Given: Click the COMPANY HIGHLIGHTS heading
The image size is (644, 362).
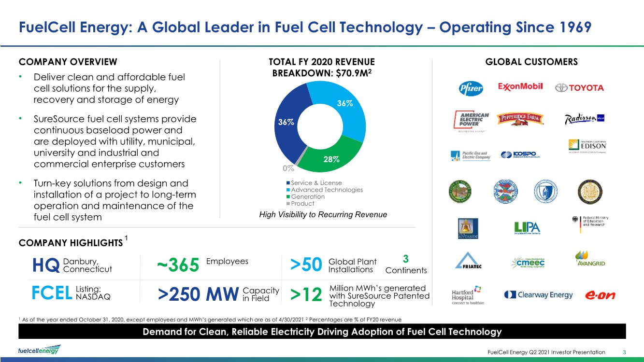Looking at the screenshot, I should click(71, 242).
